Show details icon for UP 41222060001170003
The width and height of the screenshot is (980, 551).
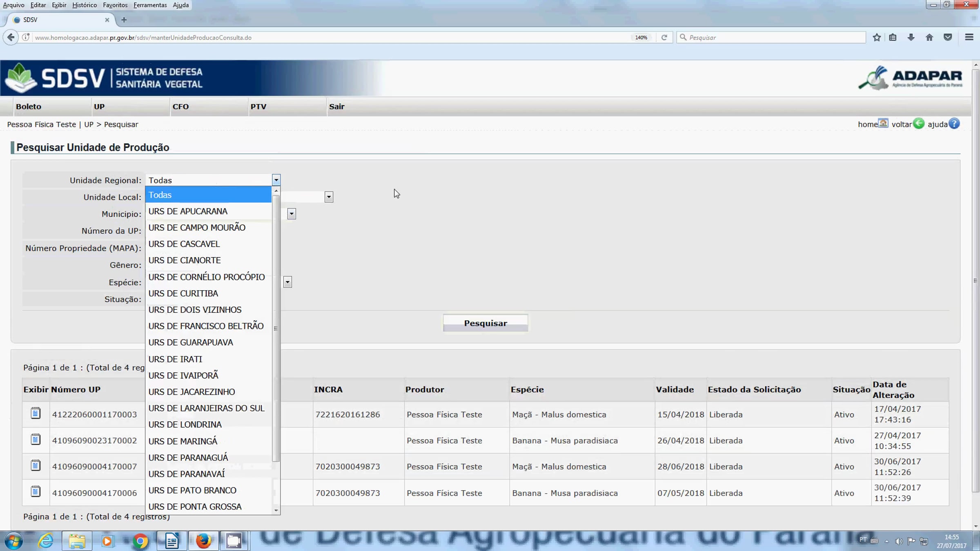36,413
